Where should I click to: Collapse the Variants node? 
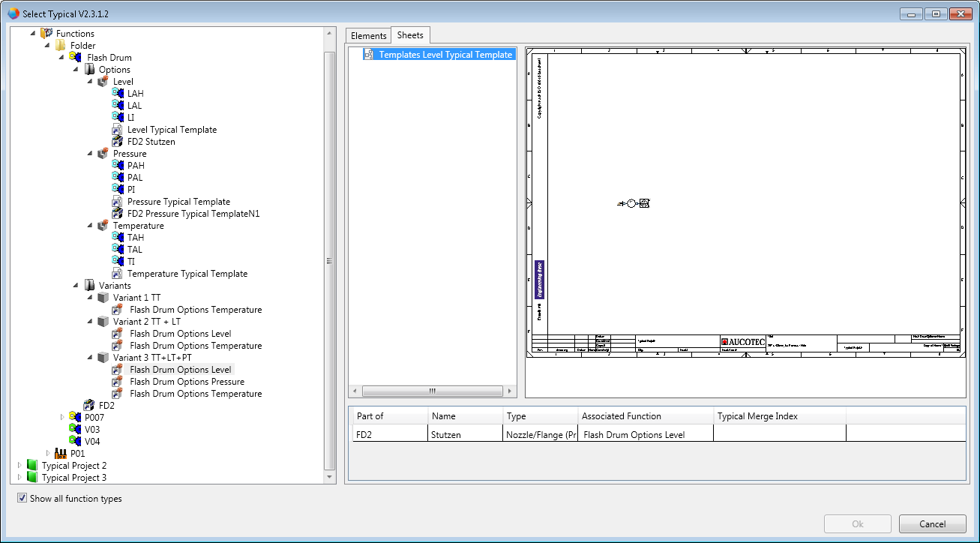click(x=76, y=286)
